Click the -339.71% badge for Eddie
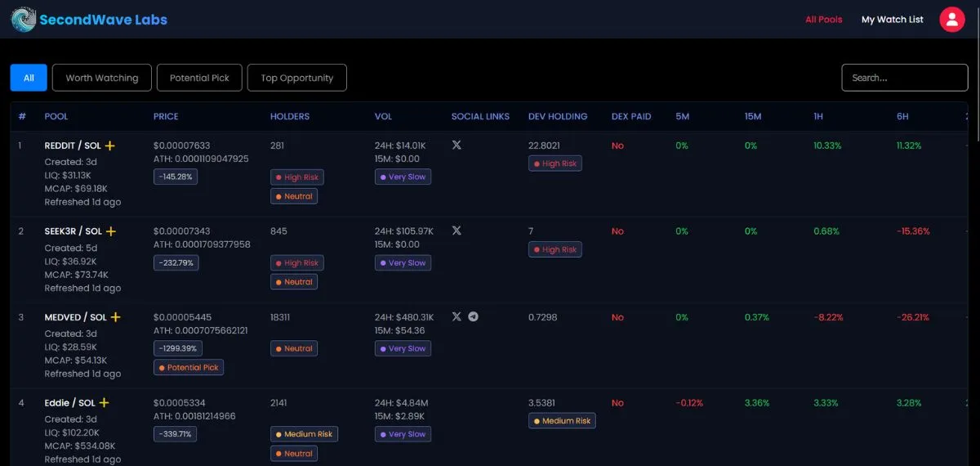Screen dimensions: 980x466 175,434
